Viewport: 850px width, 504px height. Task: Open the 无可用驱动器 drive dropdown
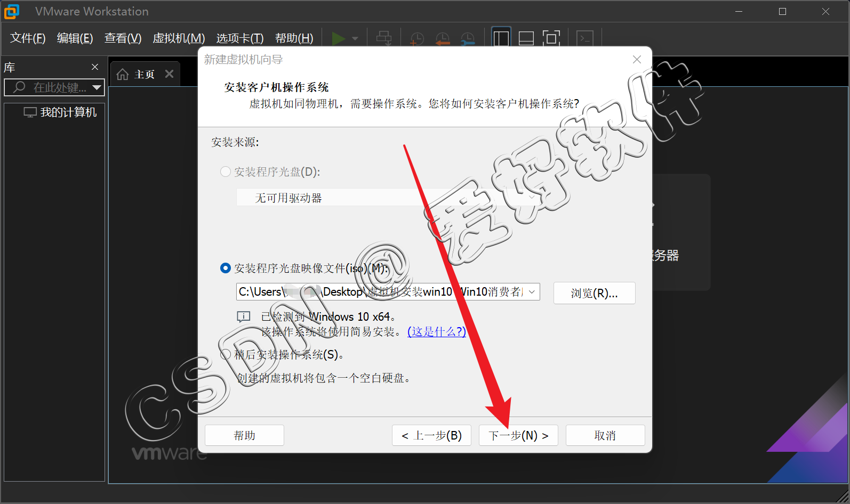coord(388,198)
